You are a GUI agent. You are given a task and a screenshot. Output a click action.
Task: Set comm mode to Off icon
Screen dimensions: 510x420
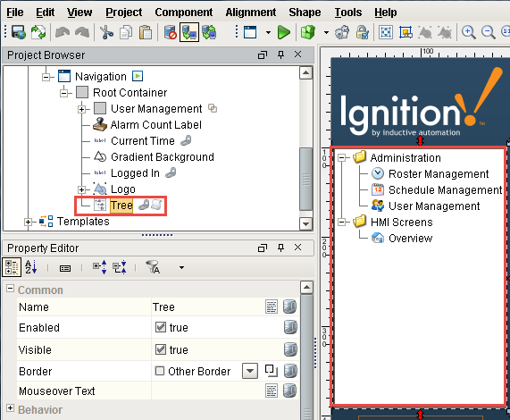coord(170,32)
